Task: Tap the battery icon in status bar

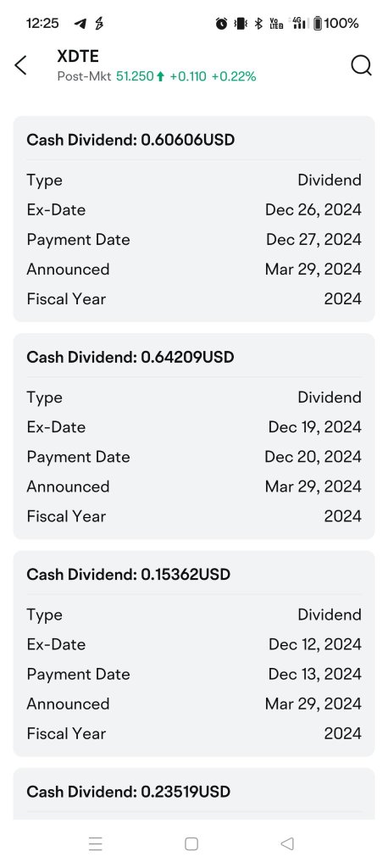Action: click(318, 23)
